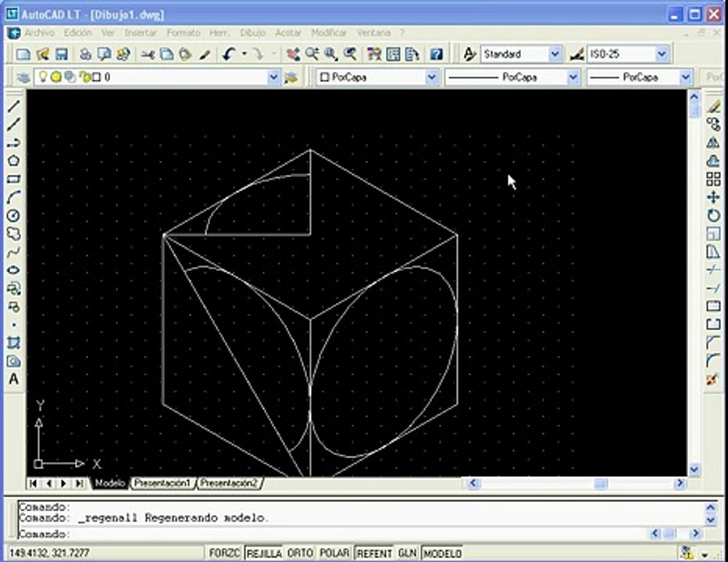Image resolution: width=728 pixels, height=562 pixels.
Task: Click the horizontal scrollbar thumb
Action: click(x=601, y=483)
